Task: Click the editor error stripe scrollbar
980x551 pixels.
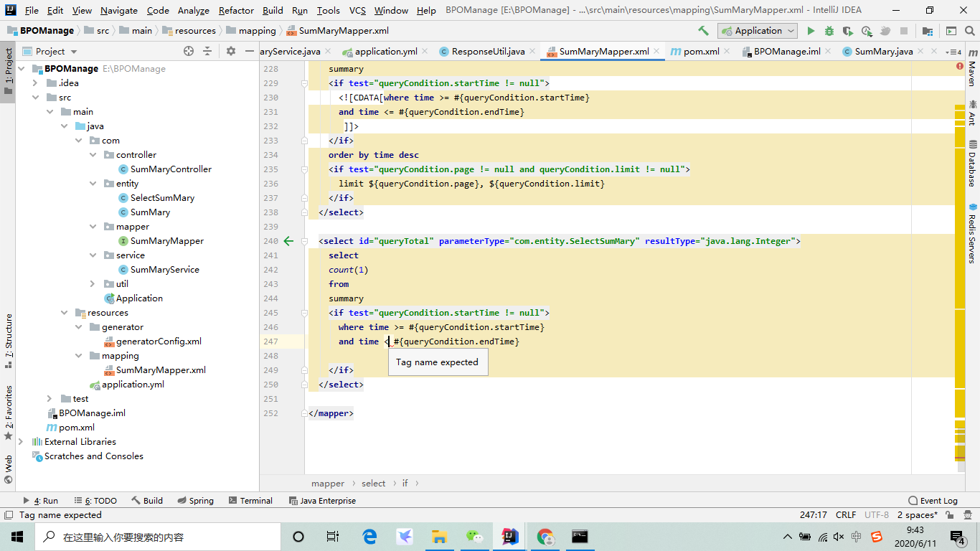Action: coord(960,287)
